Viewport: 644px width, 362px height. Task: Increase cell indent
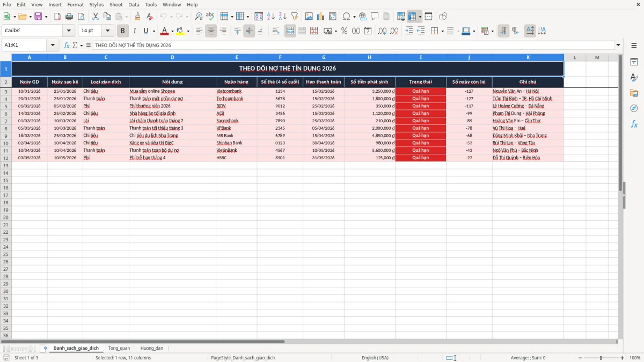(x=409, y=31)
